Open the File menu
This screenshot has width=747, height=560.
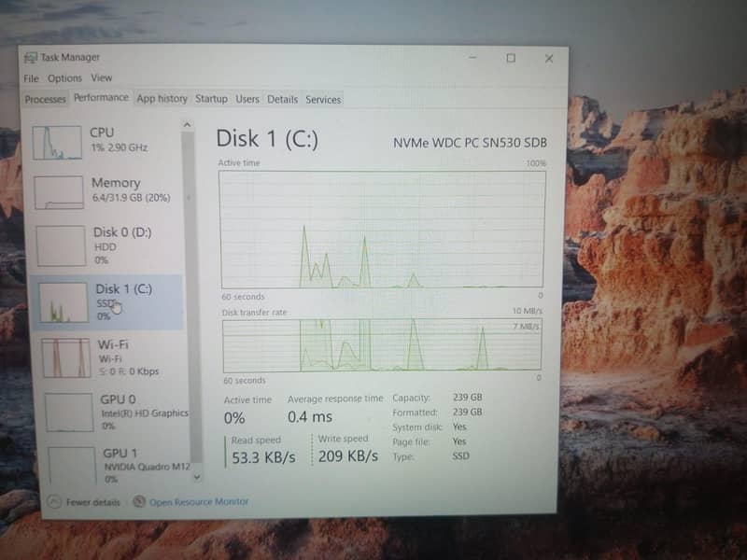[31, 78]
